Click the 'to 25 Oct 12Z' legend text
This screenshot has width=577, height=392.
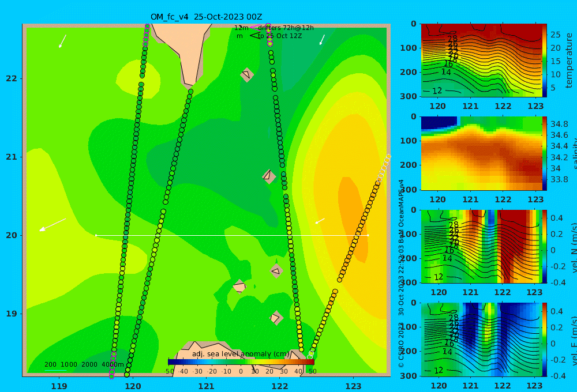(280, 36)
